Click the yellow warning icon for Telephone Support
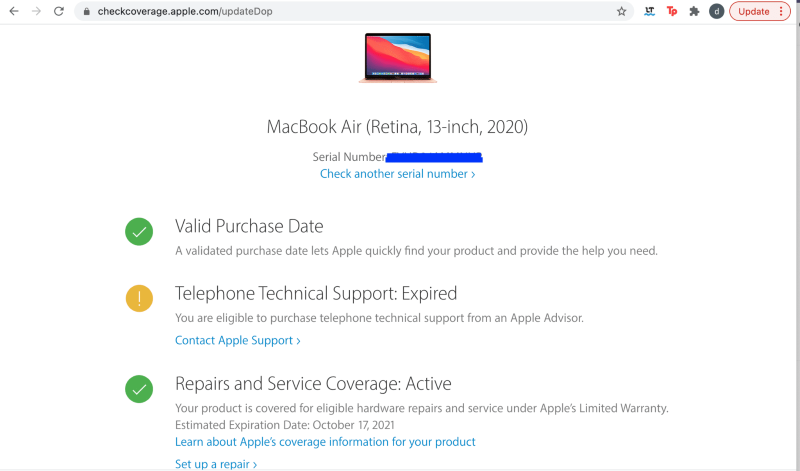This screenshot has height=471, width=800. click(139, 298)
